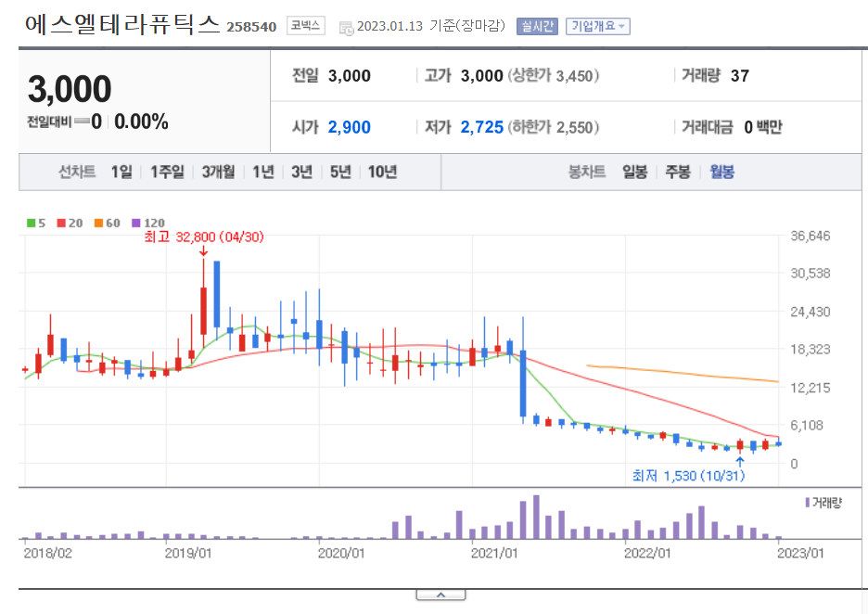Image resolution: width=868 pixels, height=614 pixels.
Task: Click the 2020/01 axis label
Action: [x=341, y=553]
